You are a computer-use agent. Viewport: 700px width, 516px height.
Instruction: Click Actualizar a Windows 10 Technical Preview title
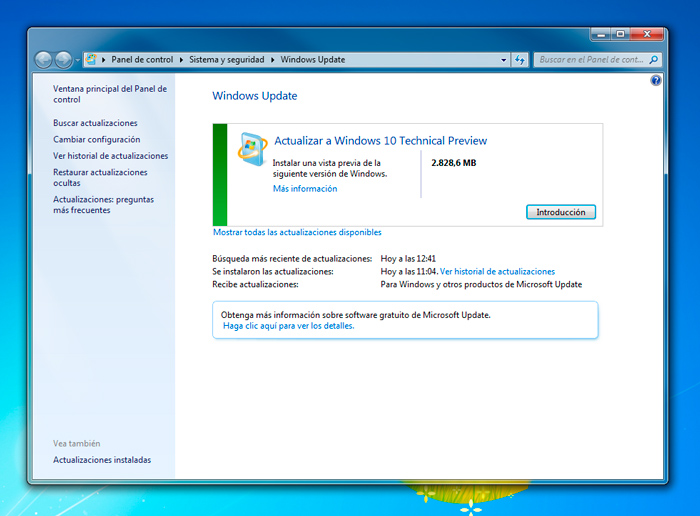tap(380, 141)
